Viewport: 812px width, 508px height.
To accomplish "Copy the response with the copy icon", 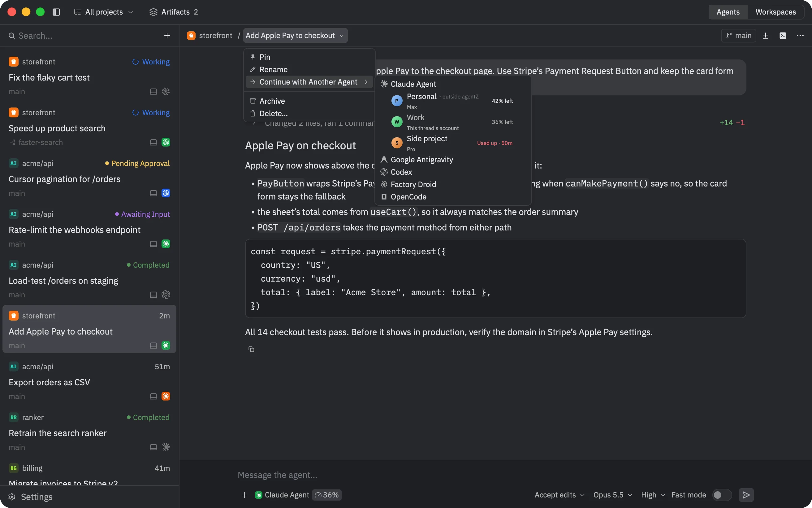I will click(251, 349).
